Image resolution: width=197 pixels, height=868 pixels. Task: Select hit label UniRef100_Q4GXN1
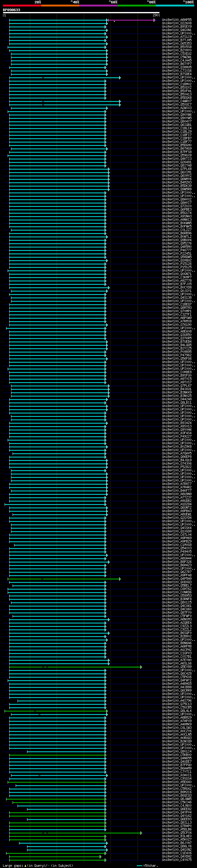point(176,30)
